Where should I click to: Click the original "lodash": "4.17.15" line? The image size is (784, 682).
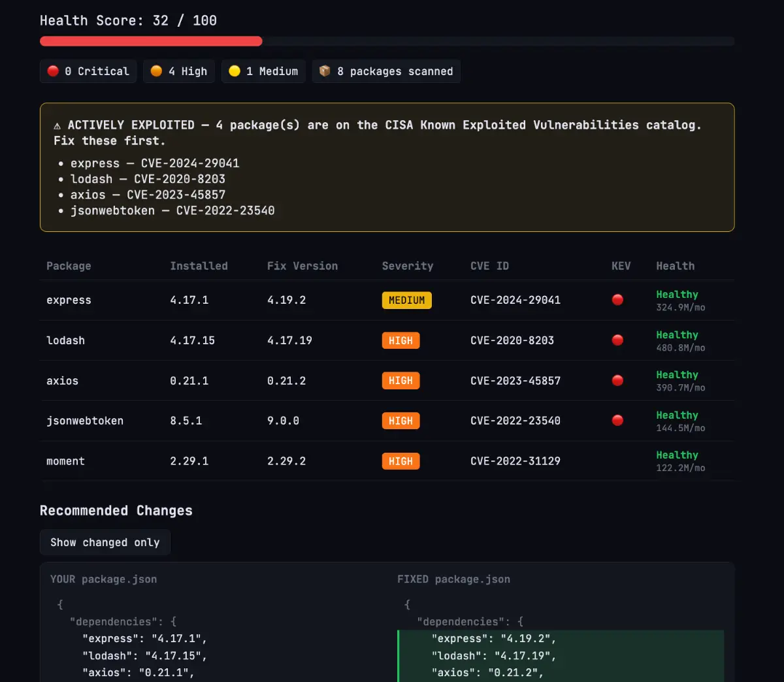[144, 656]
